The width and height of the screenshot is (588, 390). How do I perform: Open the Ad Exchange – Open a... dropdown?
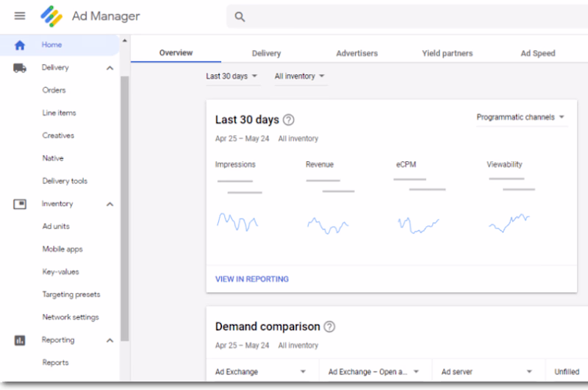click(374, 372)
